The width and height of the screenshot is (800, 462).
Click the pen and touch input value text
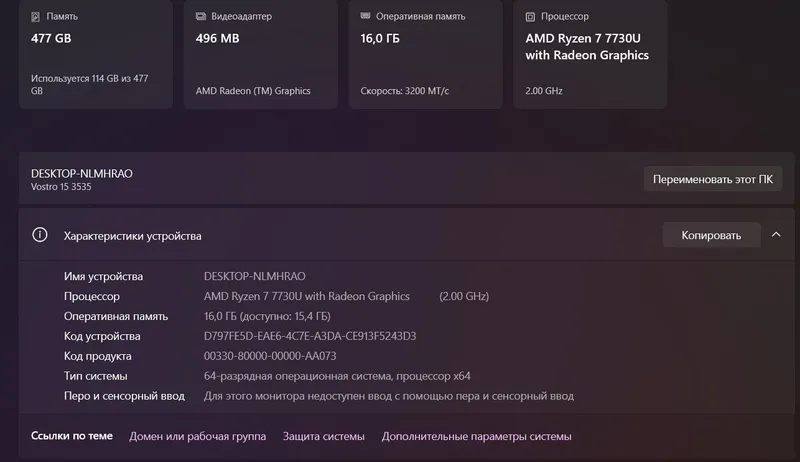point(389,396)
